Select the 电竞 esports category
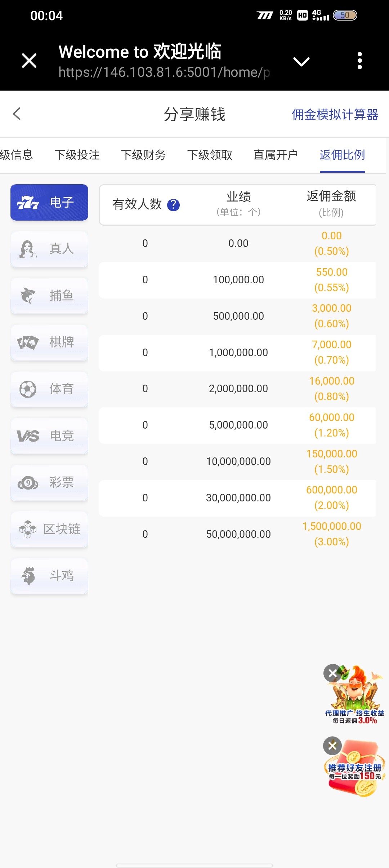Viewport: 389px width, 868px height. (x=49, y=436)
